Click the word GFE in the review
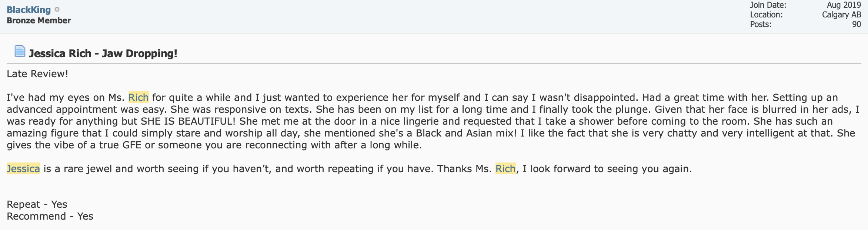Screen dimensions: 868x230 pyautogui.click(x=132, y=145)
